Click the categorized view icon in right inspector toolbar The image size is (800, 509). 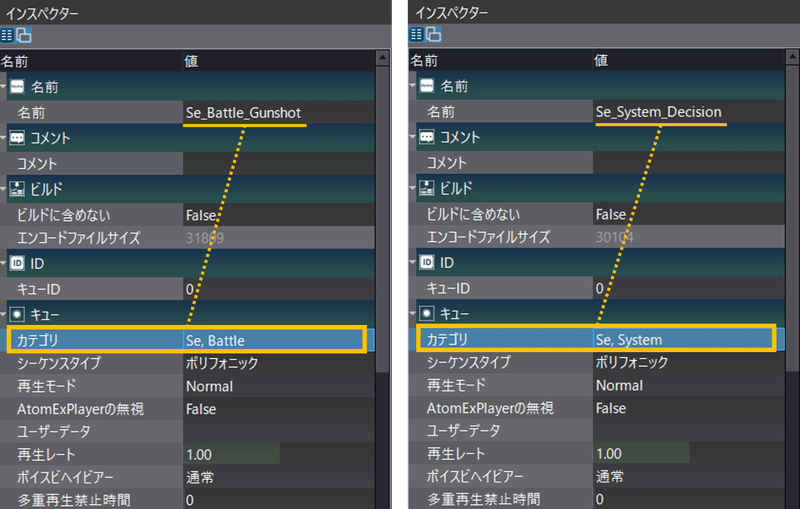coord(416,34)
